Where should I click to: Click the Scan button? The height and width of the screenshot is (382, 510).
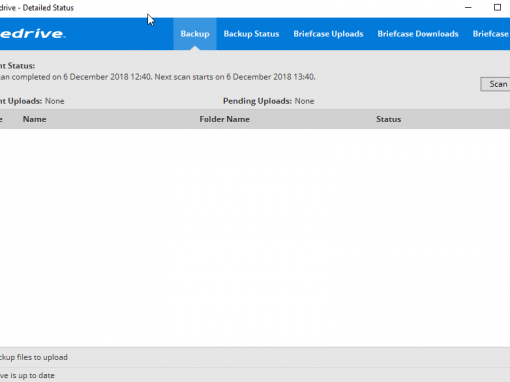coord(496,84)
